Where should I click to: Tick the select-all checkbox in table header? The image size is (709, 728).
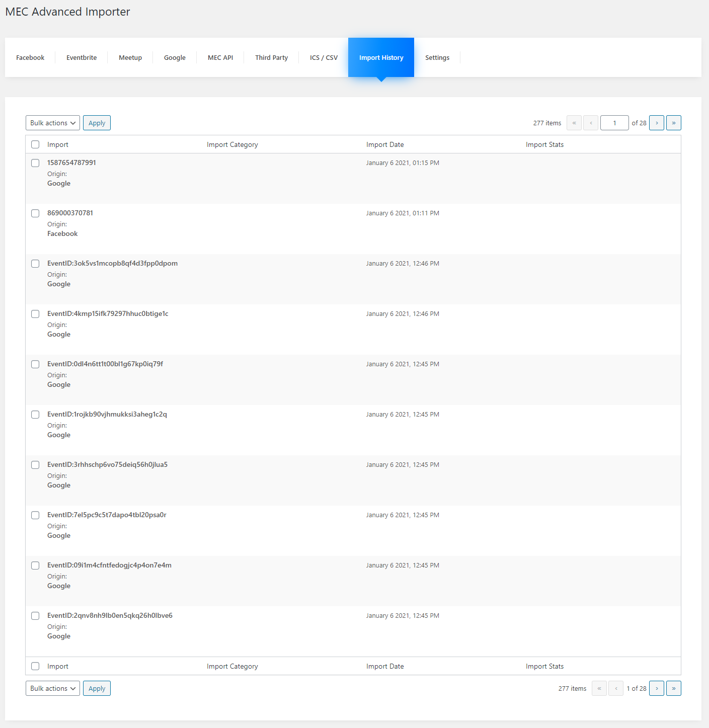(35, 144)
